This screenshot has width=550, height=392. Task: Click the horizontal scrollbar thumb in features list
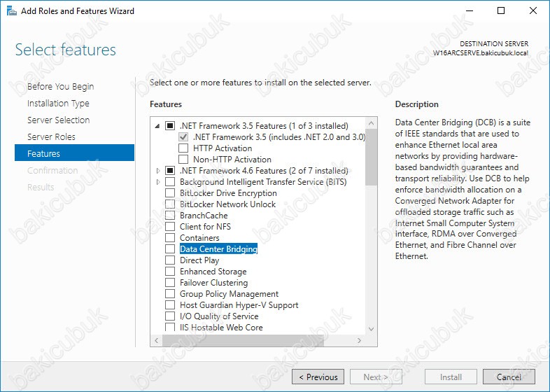click(x=243, y=340)
